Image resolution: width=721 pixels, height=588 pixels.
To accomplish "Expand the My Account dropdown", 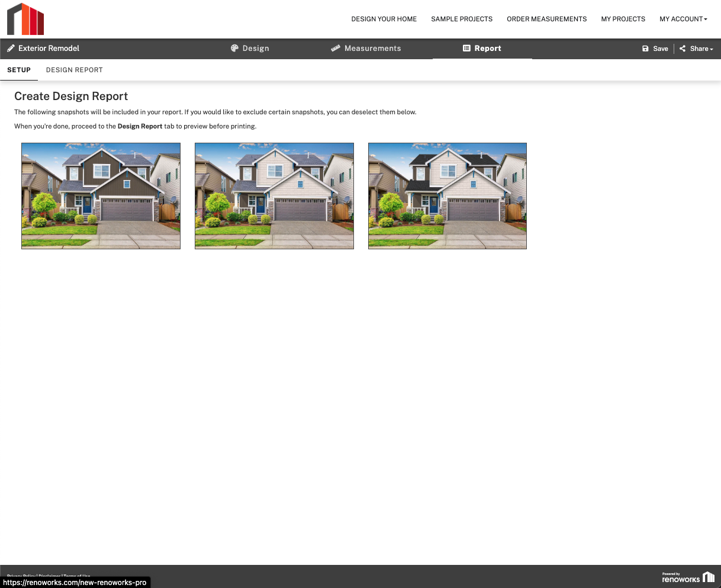I will (x=683, y=19).
